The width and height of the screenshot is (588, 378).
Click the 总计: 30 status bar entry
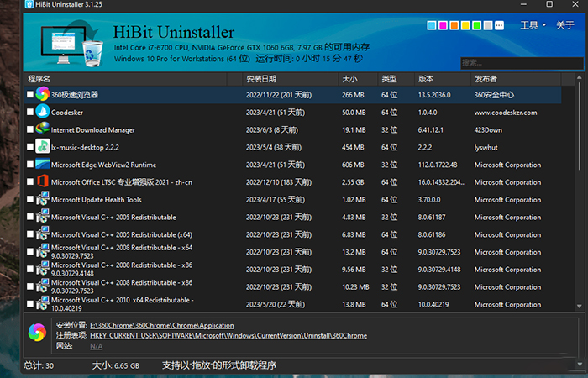[x=39, y=365]
